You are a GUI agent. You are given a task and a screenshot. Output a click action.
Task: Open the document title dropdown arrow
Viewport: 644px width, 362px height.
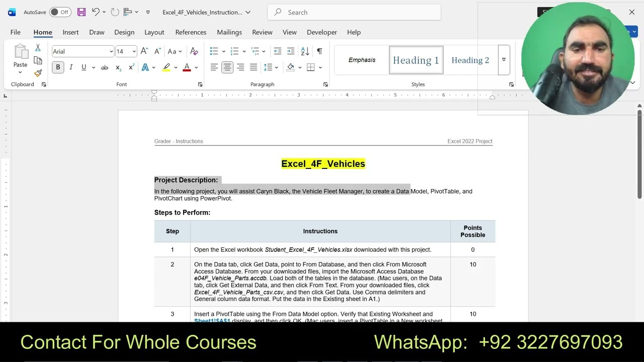click(x=248, y=12)
